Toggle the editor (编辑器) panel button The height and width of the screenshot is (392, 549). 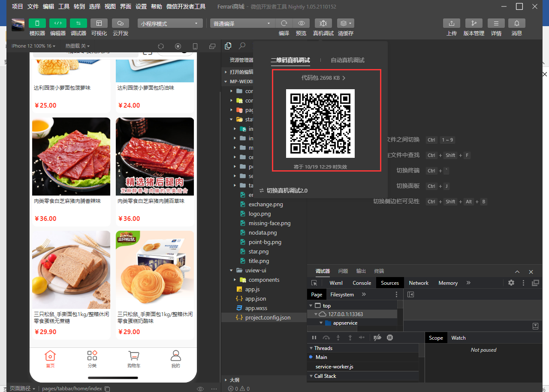click(58, 23)
